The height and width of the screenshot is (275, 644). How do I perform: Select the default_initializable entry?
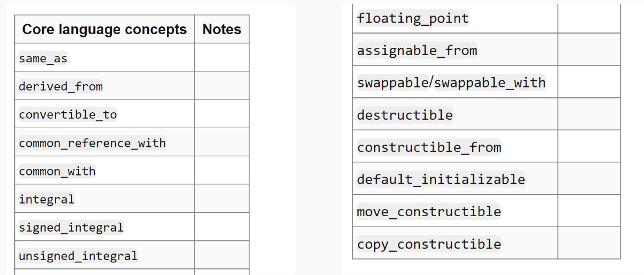441,179
